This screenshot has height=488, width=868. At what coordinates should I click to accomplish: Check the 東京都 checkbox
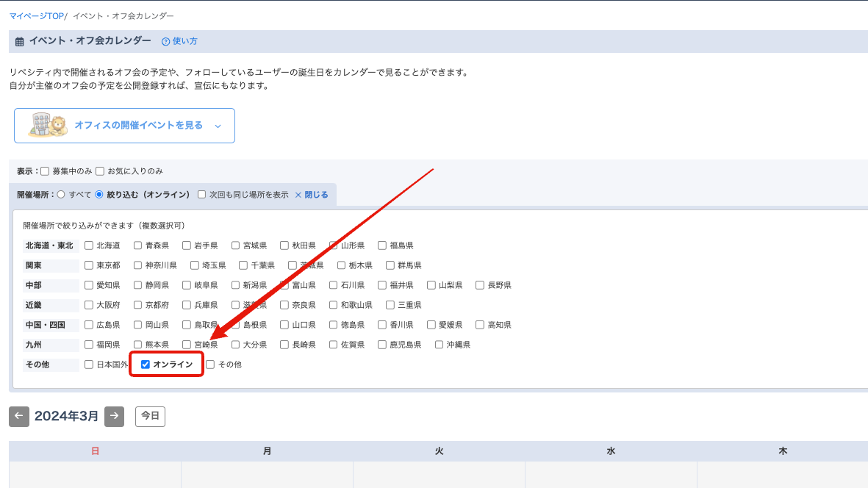[89, 265]
